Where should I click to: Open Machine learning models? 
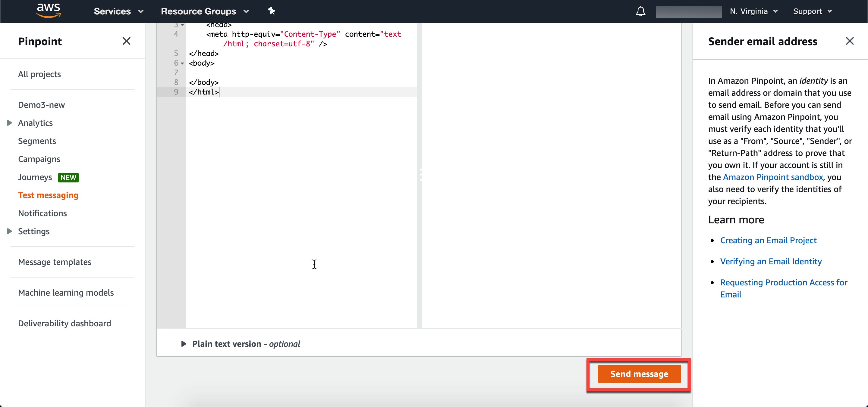66,293
